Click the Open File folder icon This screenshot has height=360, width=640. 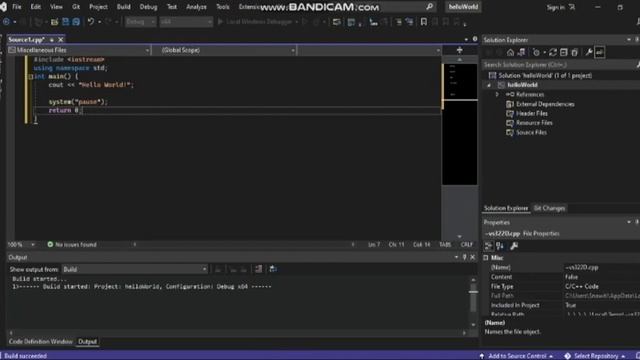click(54, 22)
